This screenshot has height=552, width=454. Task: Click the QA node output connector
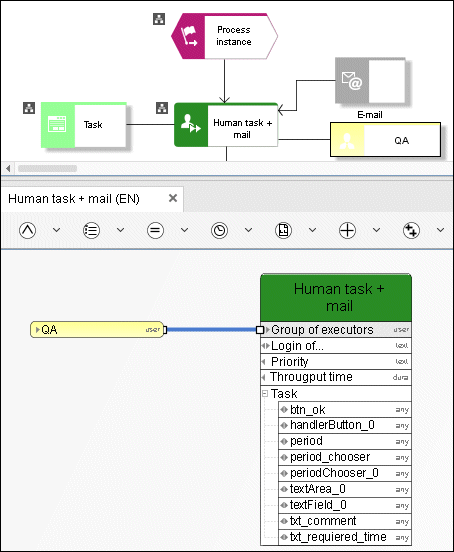coord(165,330)
